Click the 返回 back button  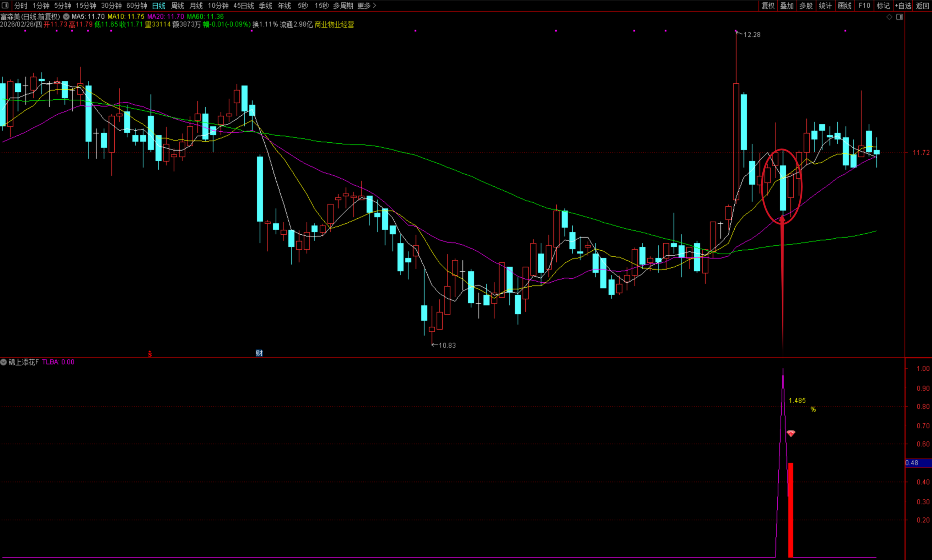point(923,6)
